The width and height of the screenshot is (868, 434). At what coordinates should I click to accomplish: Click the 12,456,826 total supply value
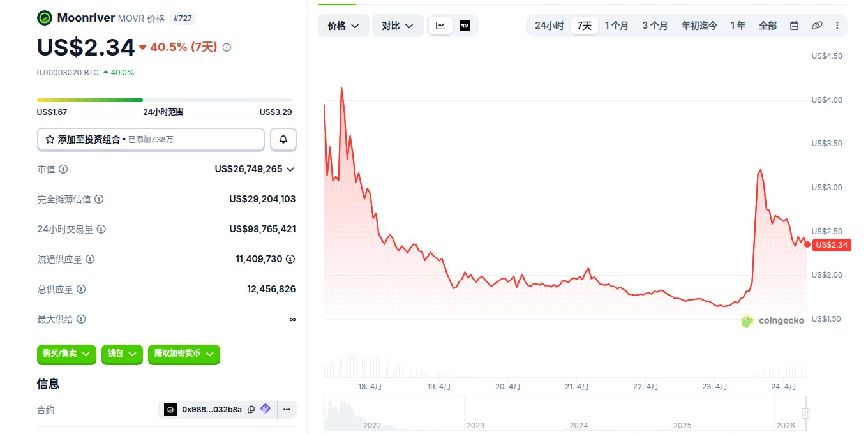coord(271,289)
